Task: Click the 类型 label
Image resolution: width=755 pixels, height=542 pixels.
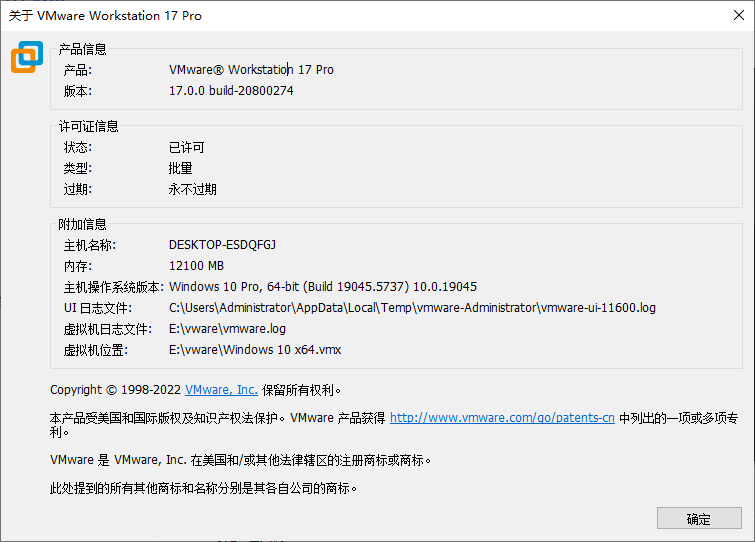Action: click(78, 168)
